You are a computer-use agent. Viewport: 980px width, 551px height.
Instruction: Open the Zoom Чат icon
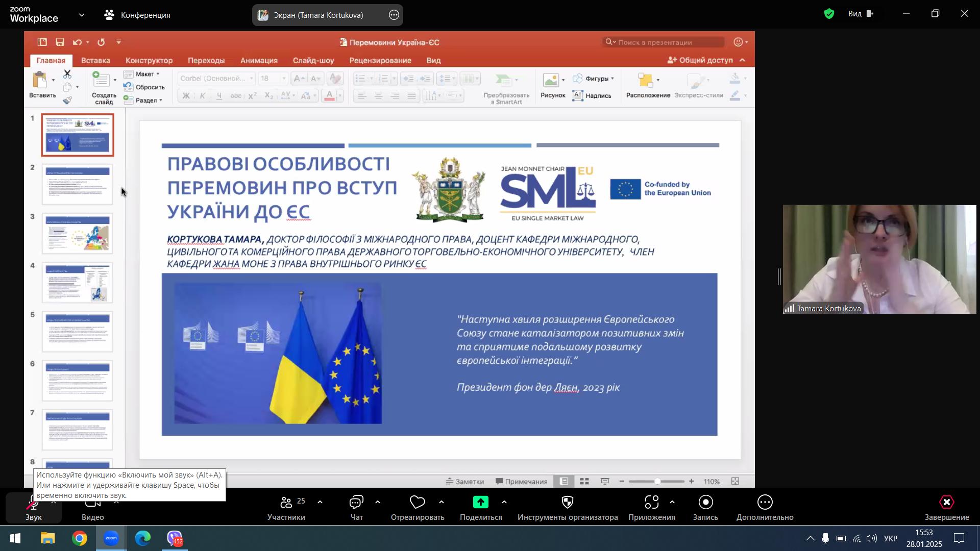point(356,502)
